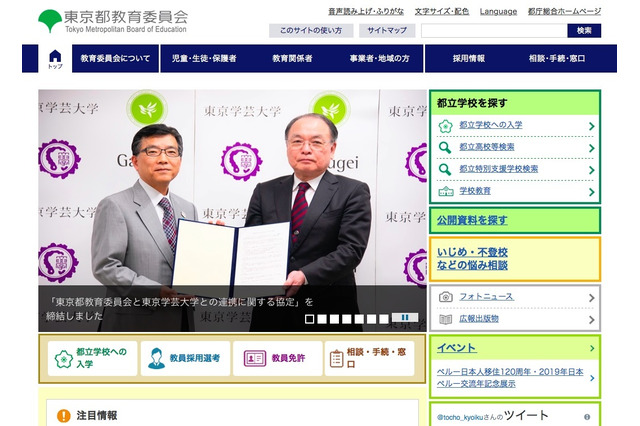Open the ペルー日本人移住120周年 event link
Image resolution: width=640 pixels, height=426 pixels.
coord(510,378)
